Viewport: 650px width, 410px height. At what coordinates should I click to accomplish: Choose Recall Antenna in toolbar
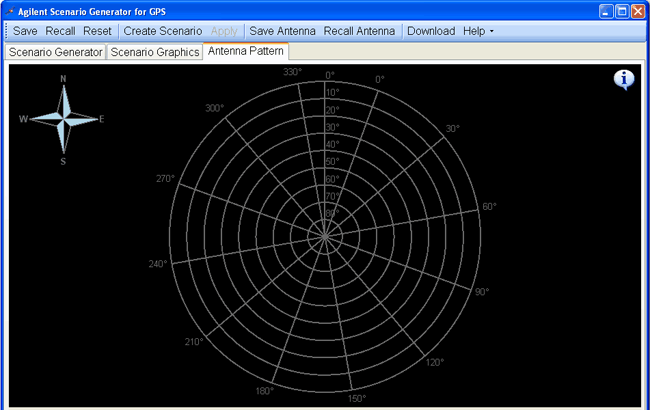361,31
